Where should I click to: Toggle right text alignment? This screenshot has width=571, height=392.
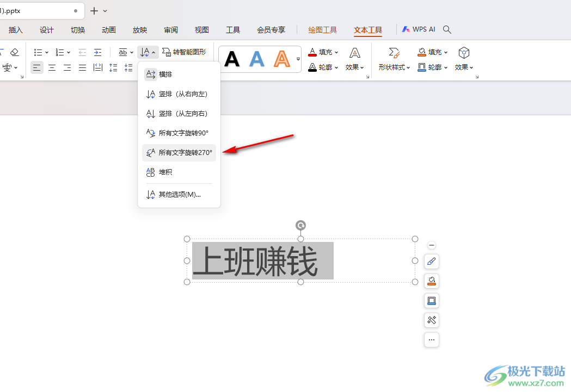point(67,67)
